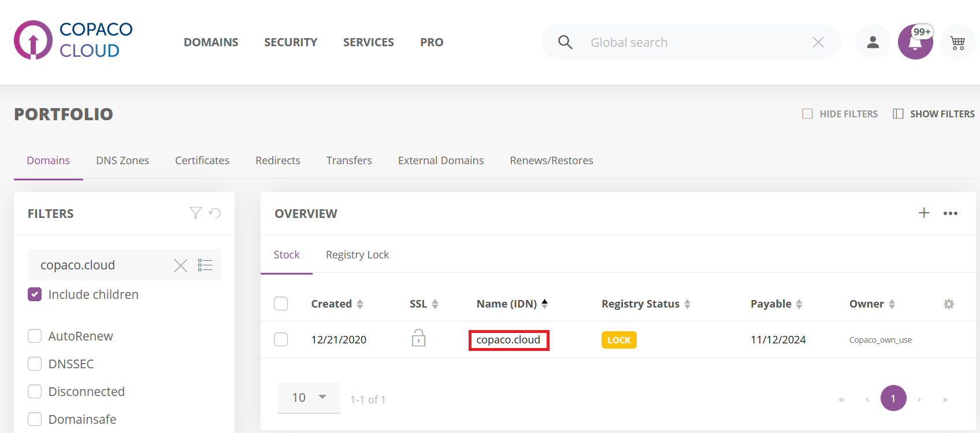Sort by Payable column arrows

pyautogui.click(x=799, y=304)
